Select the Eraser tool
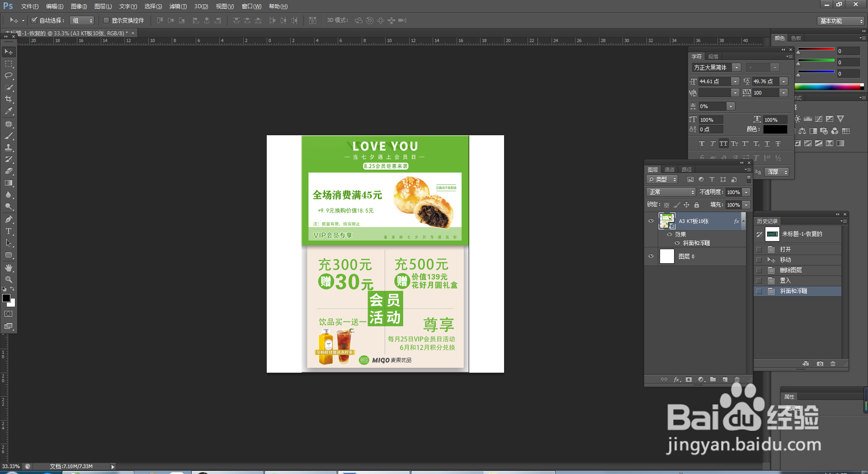Screen dimensions: 868x474 coord(9,171)
